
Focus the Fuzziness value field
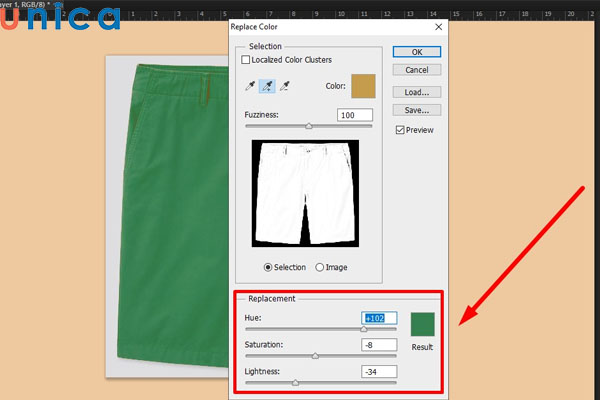click(355, 115)
